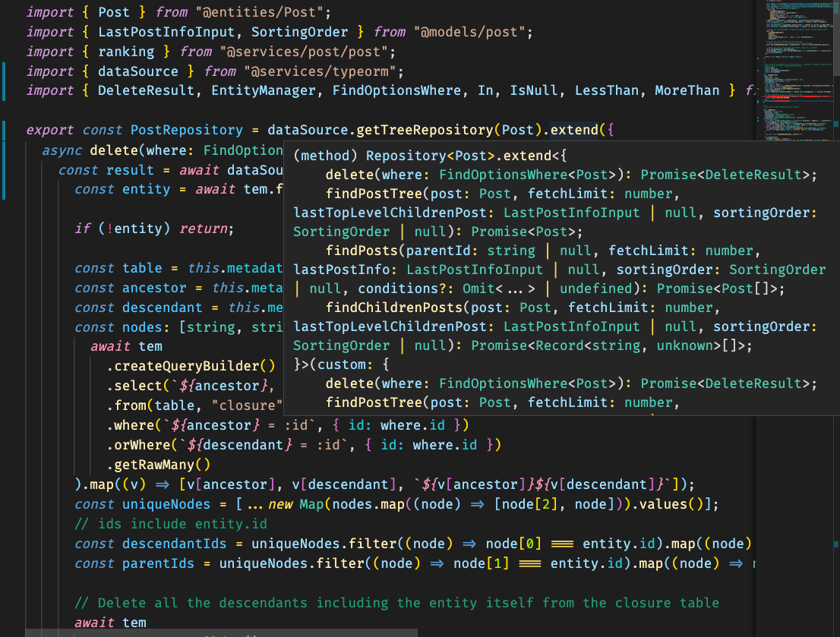Click "entity" in the const entity declaration
840x637 pixels.
146,190
